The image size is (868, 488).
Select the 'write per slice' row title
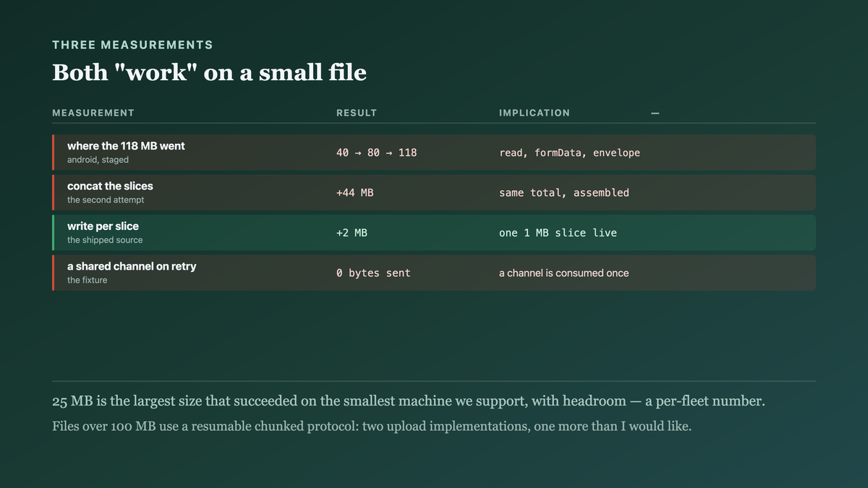[103, 226]
